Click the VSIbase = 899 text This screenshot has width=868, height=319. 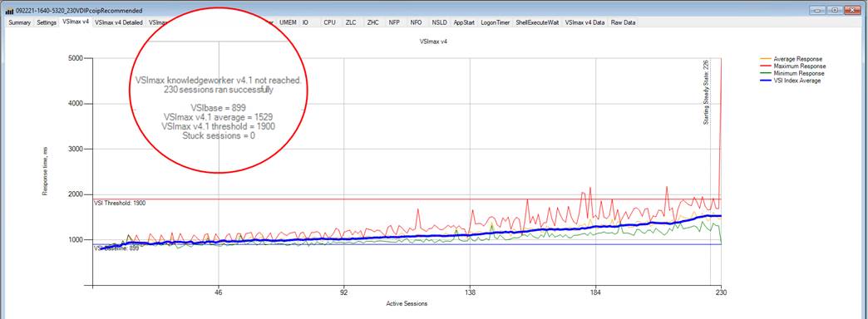point(218,108)
